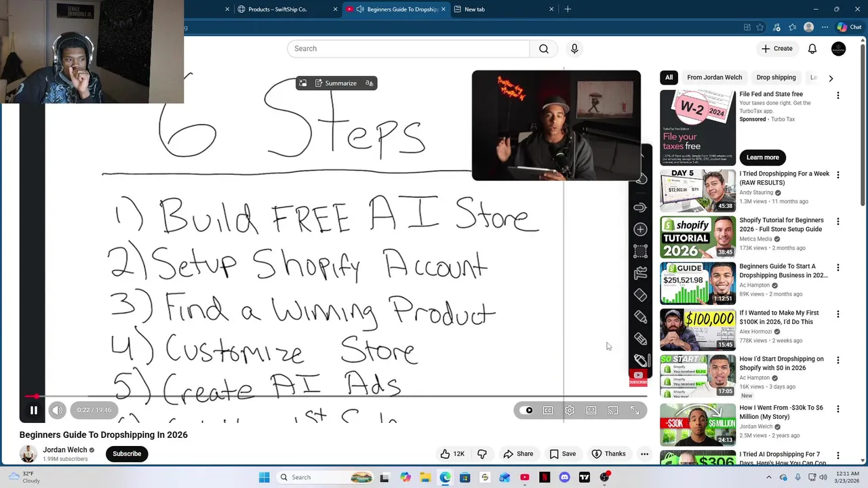Open Edge settings and more menu
Screen dimensions: 868x488
click(825, 28)
